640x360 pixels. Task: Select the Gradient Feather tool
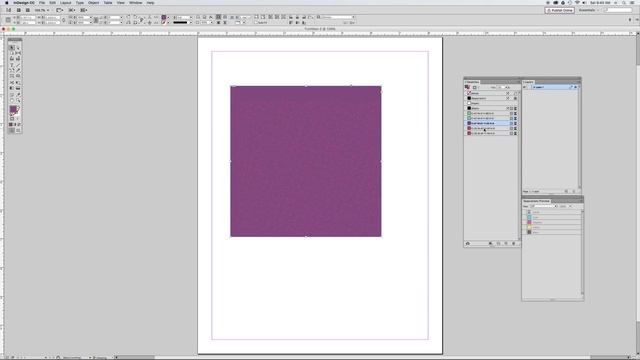(x=18, y=88)
